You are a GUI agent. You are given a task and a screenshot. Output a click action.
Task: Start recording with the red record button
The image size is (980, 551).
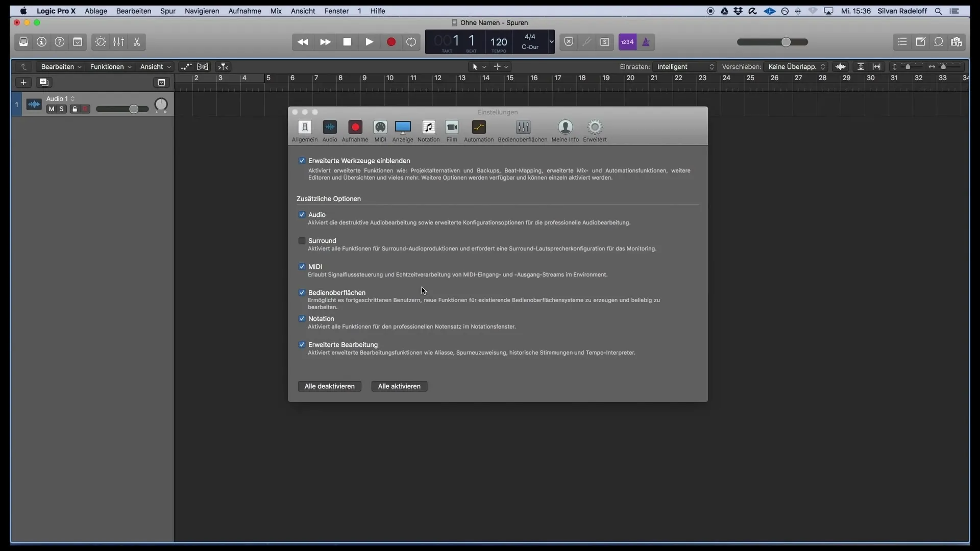pos(391,42)
